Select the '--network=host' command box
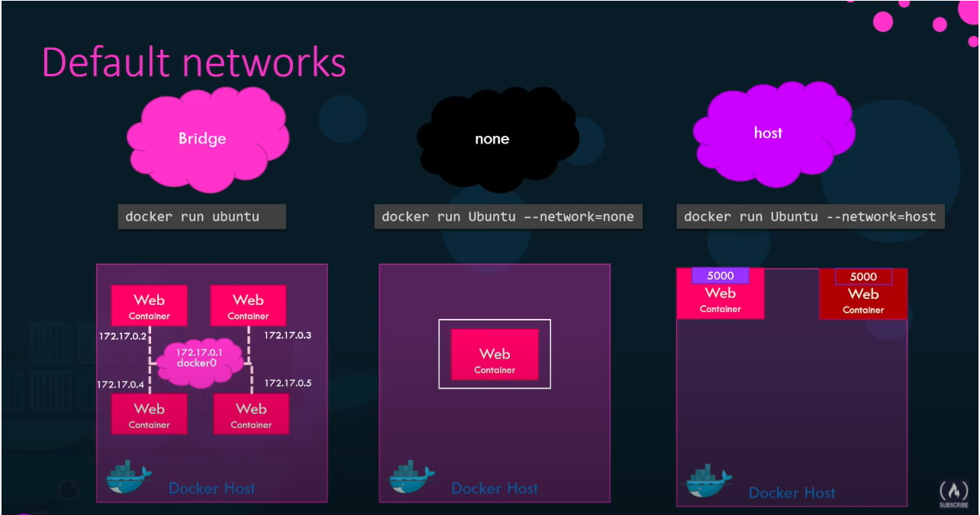This screenshot has height=515, width=980. [810, 217]
